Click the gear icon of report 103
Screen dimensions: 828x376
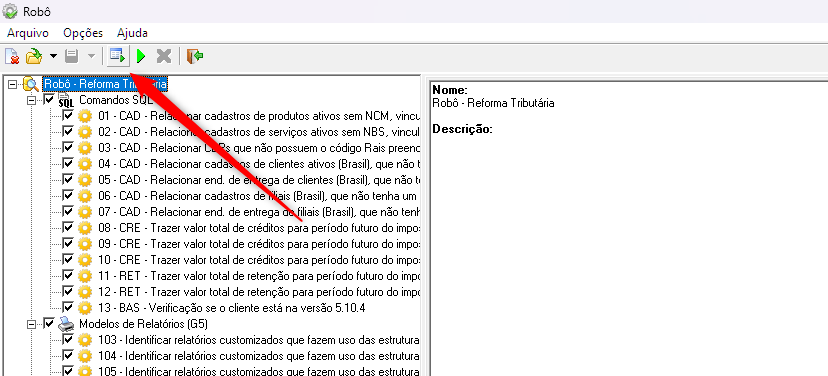coord(84,339)
